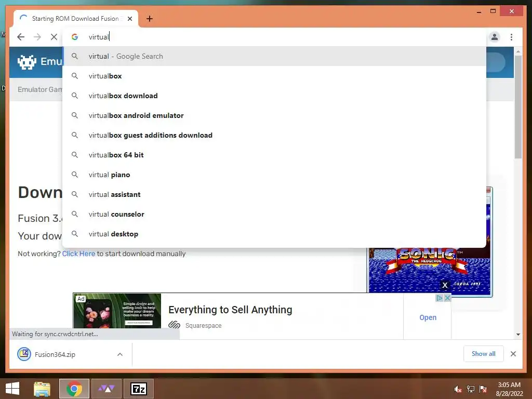
Task: Click the 7-Zip file icon beside Fusion364.zip
Action: click(x=24, y=354)
